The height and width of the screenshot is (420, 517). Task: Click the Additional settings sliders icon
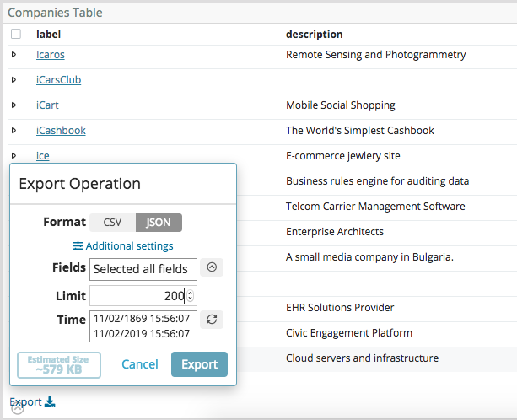click(78, 246)
